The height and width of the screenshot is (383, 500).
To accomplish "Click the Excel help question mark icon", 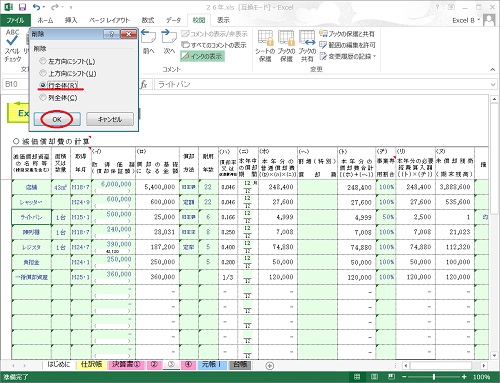I will [x=437, y=7].
